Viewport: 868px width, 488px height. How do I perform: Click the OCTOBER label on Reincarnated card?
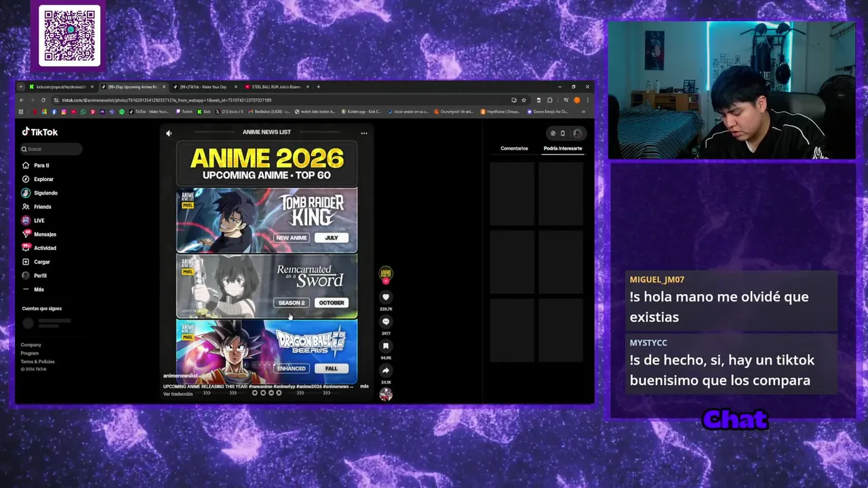(332, 303)
